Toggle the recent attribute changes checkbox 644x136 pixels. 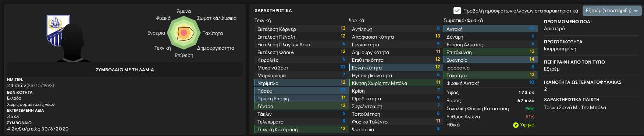pyautogui.click(x=457, y=11)
